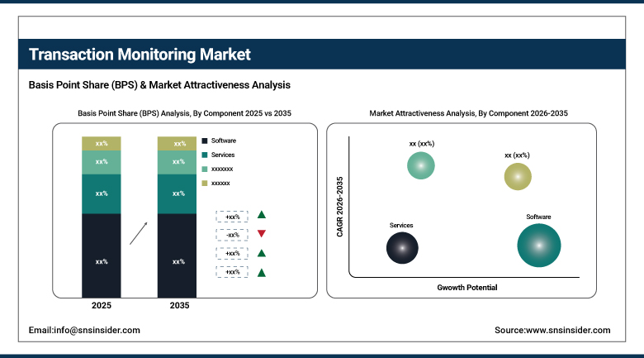Click the olive top segment of the 2025 bar

(x=102, y=143)
